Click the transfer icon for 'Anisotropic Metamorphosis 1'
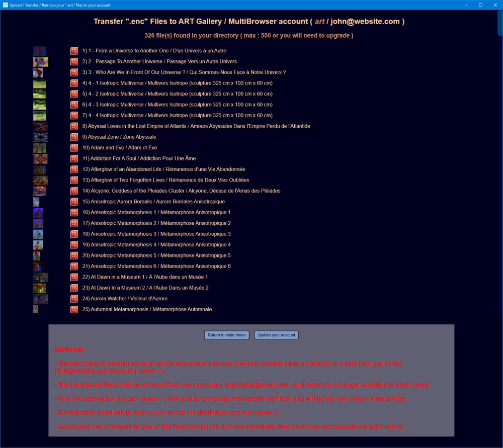This screenshot has width=503, height=448. point(74,212)
